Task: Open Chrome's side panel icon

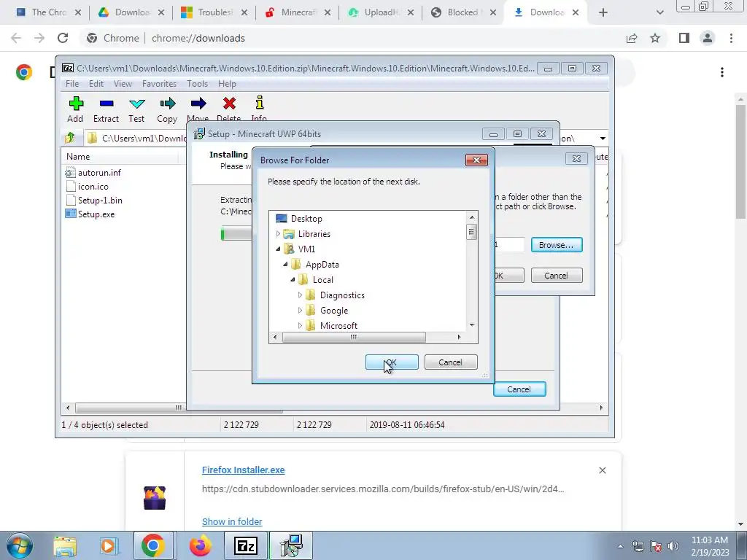Action: [x=684, y=38]
